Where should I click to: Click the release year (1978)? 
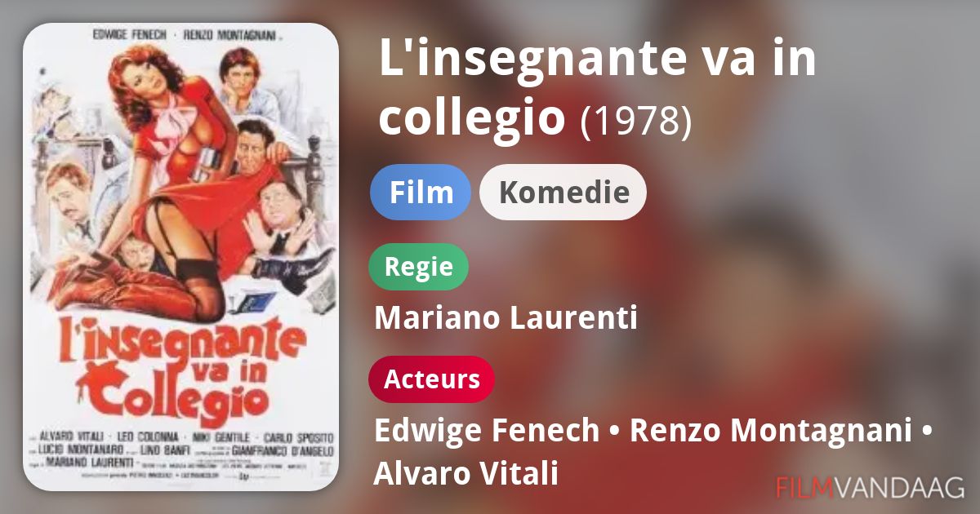coord(636,120)
